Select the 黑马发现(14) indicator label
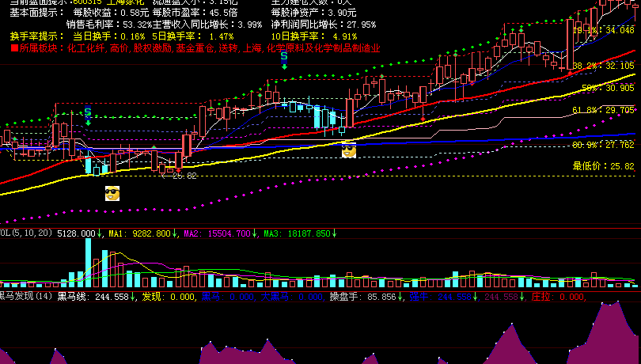Image resolution: width=641 pixels, height=364 pixels. point(26,297)
